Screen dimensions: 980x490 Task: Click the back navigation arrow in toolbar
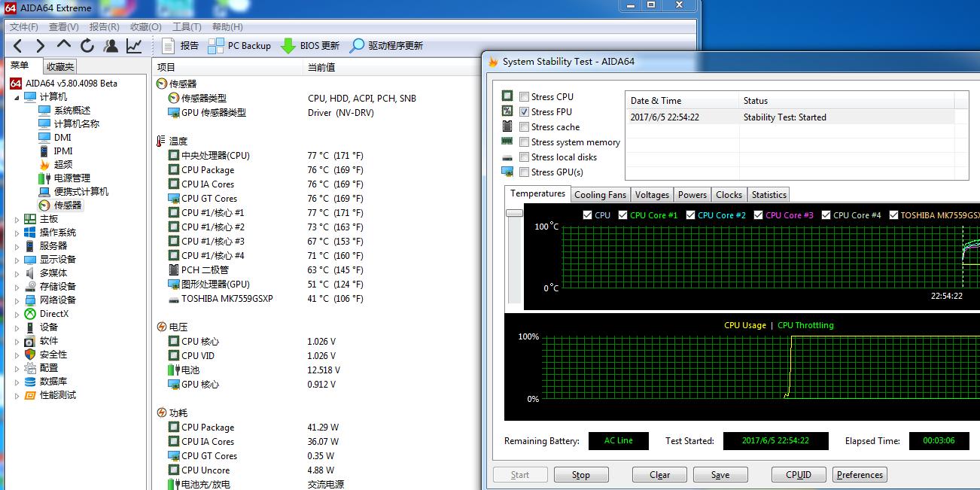17,46
